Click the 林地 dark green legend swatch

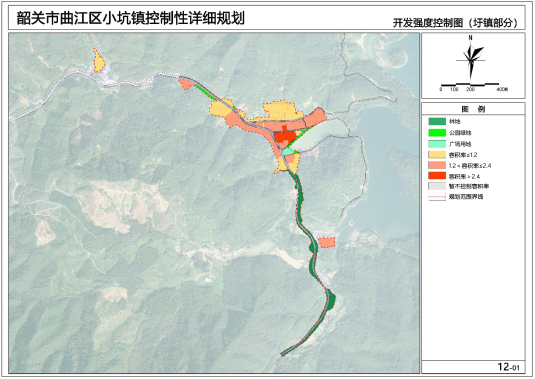(x=437, y=121)
